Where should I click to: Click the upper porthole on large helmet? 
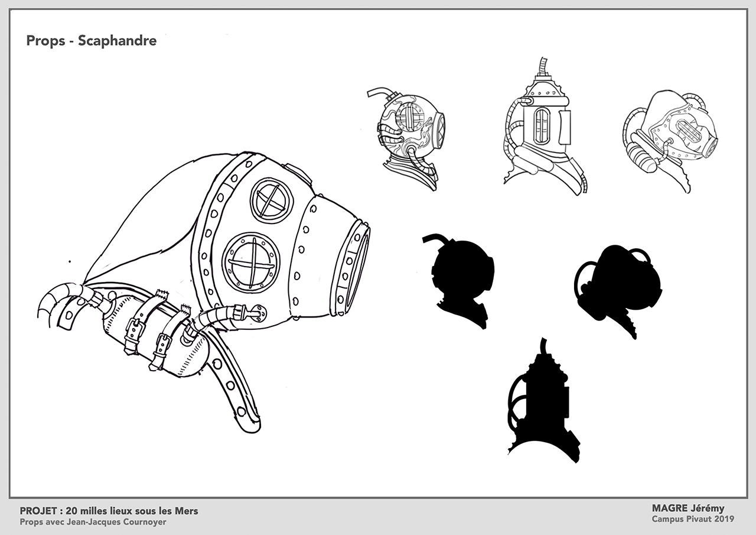click(x=272, y=200)
